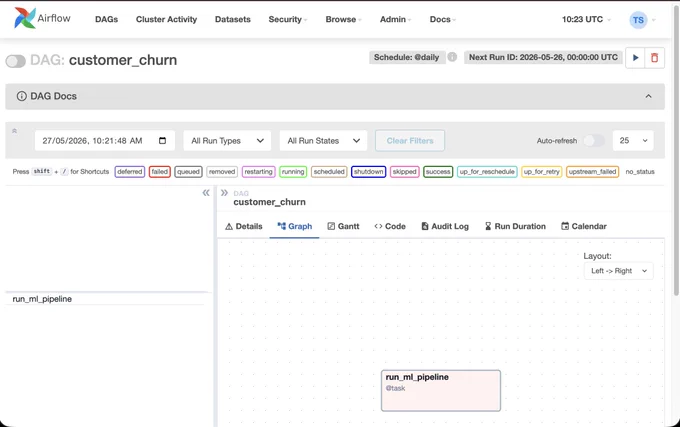Open the Datasets page
The width and height of the screenshot is (680, 427).
pos(232,19)
